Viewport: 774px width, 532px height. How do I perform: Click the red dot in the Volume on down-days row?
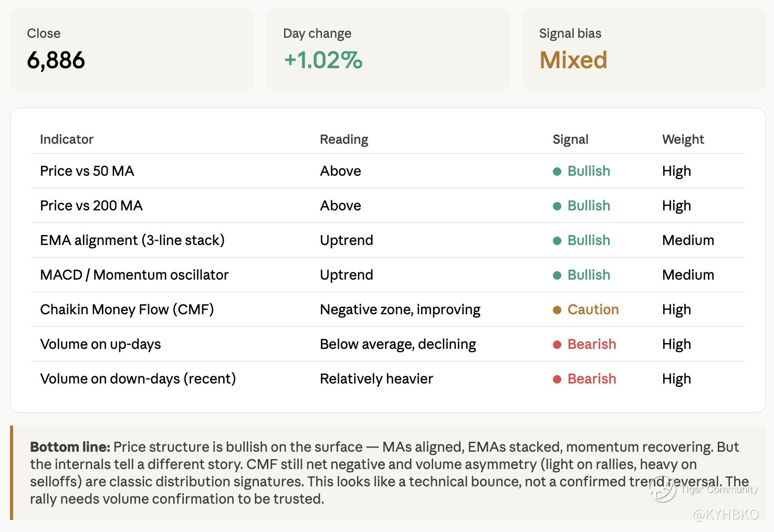pyautogui.click(x=557, y=379)
